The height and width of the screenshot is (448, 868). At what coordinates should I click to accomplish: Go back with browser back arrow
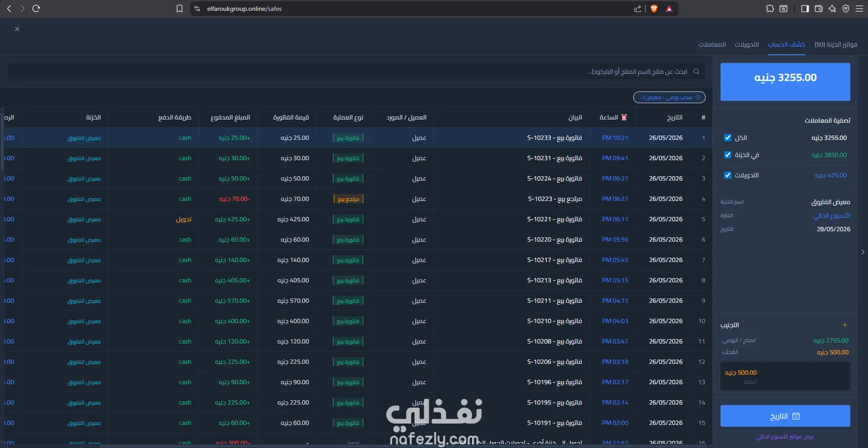(x=9, y=9)
